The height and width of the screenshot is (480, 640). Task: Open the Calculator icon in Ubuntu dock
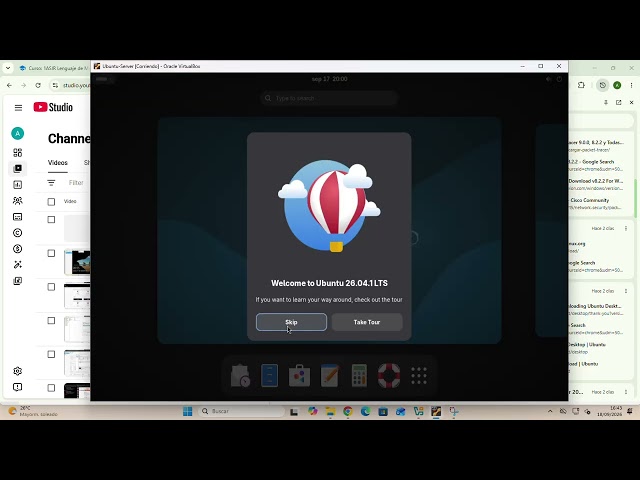click(x=359, y=376)
